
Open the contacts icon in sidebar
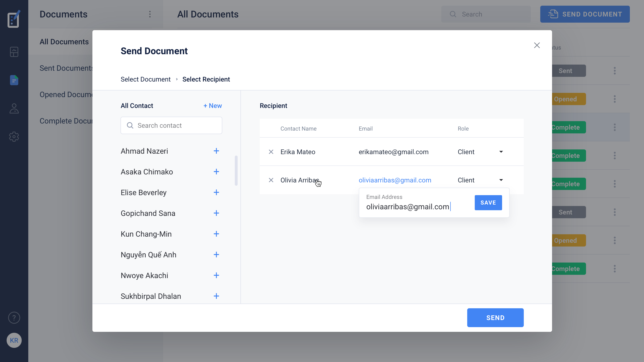(x=14, y=108)
